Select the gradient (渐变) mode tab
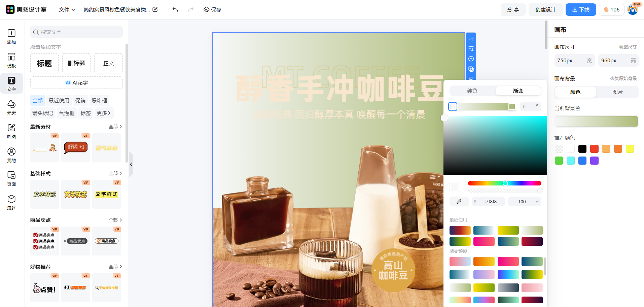The height and width of the screenshot is (307, 644). (x=518, y=91)
